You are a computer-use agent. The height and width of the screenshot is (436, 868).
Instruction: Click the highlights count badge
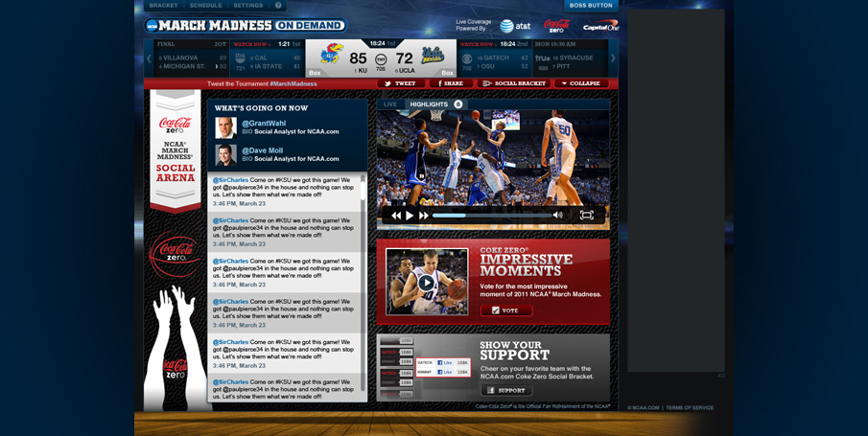[x=457, y=104]
